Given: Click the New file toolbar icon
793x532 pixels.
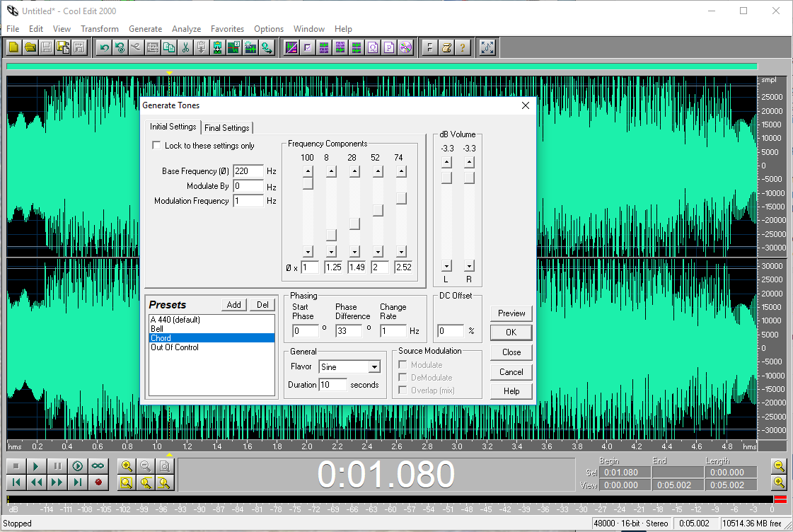Looking at the screenshot, I should coord(13,47).
